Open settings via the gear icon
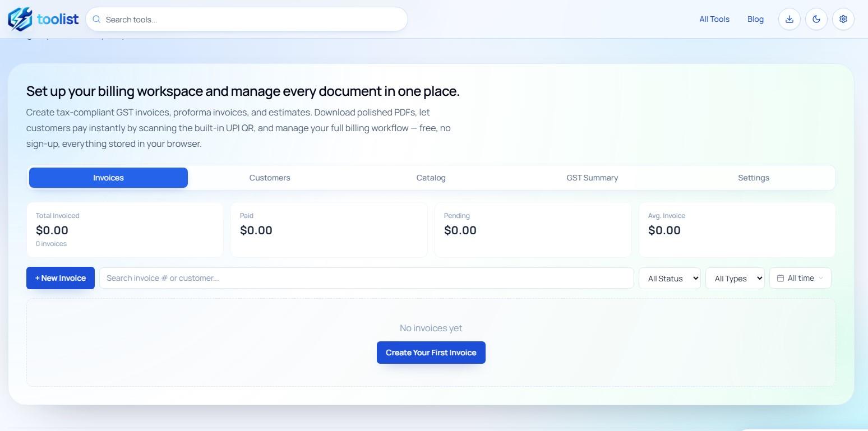The image size is (868, 431). pyautogui.click(x=843, y=18)
